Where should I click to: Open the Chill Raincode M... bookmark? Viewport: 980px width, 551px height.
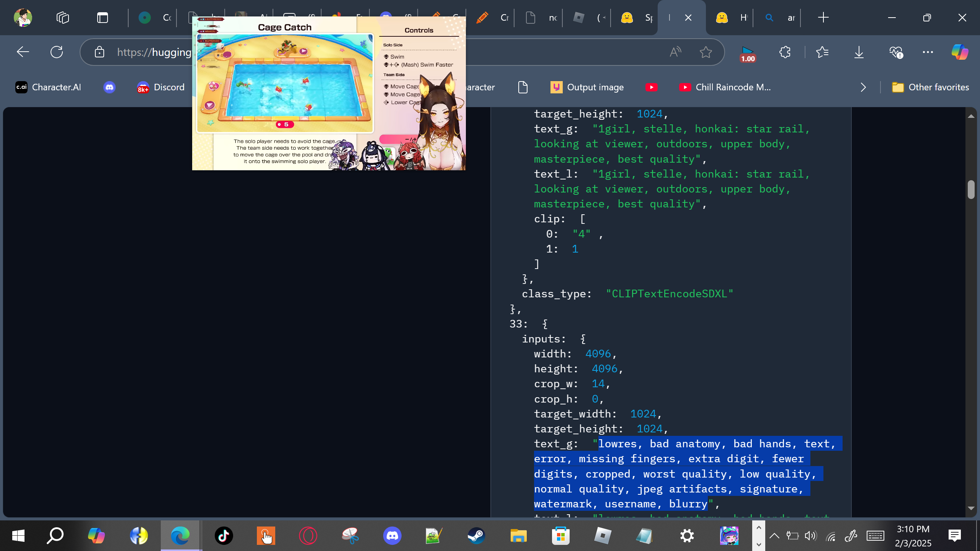tap(725, 87)
